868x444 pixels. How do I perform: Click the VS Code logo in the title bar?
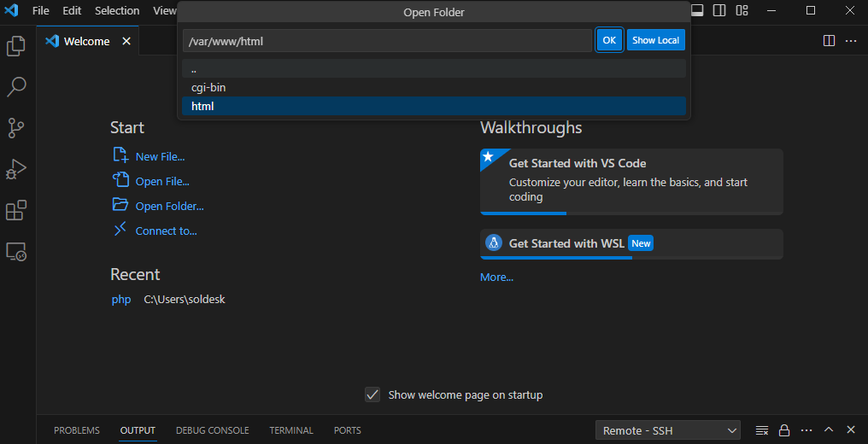pyautogui.click(x=12, y=10)
